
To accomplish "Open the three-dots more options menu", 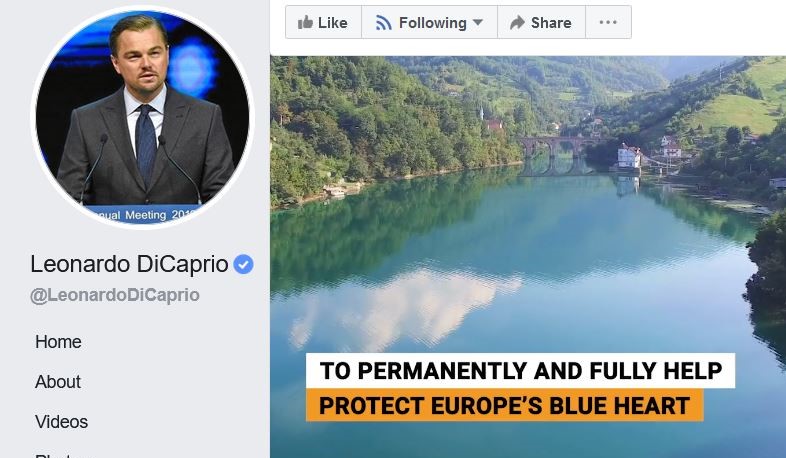I will tap(608, 22).
